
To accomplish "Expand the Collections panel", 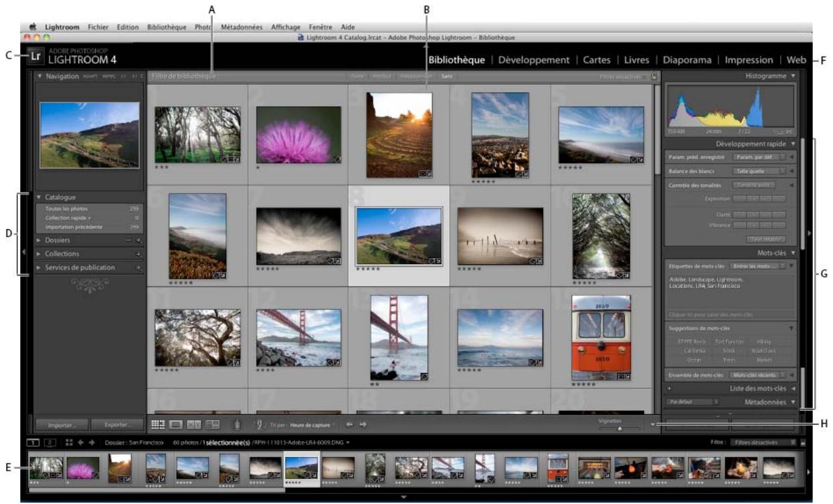I will 39,254.
